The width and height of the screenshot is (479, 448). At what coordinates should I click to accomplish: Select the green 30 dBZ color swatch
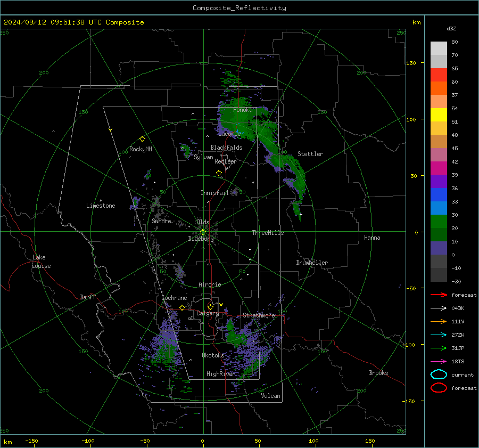point(439,221)
